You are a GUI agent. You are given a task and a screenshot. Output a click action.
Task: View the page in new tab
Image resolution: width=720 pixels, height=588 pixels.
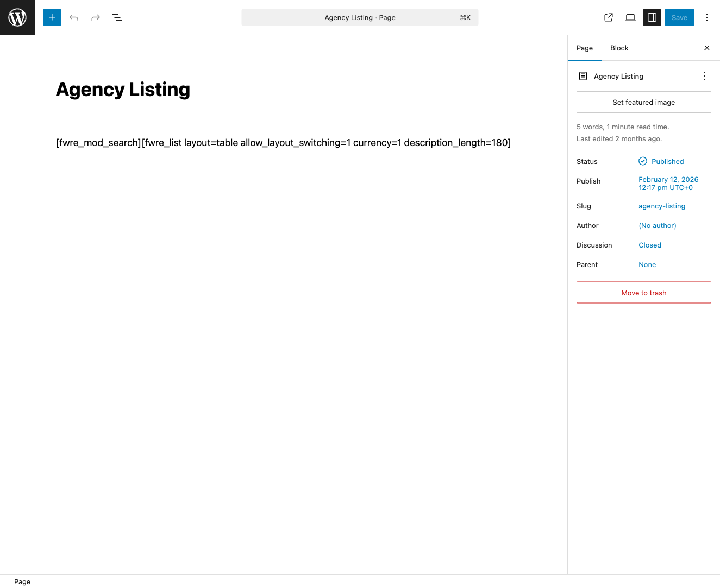pos(609,17)
